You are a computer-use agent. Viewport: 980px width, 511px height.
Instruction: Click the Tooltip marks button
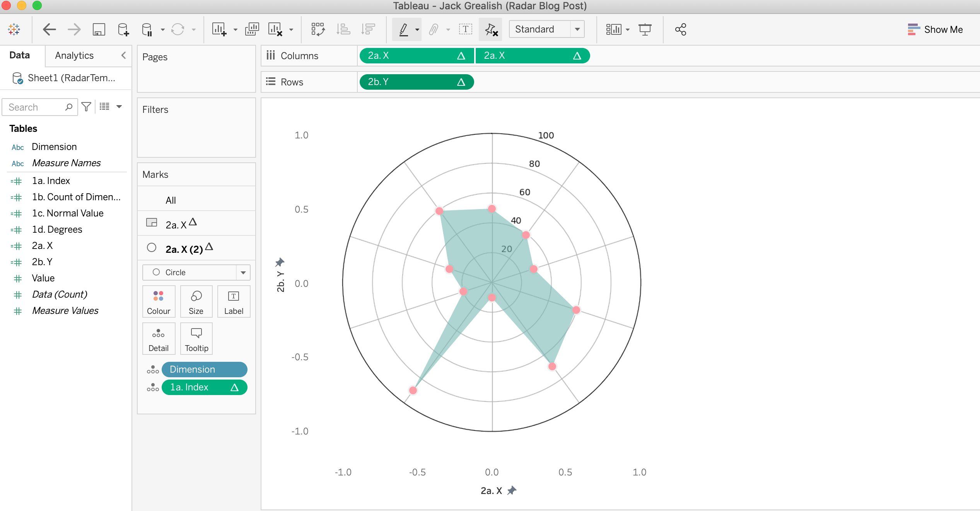pyautogui.click(x=196, y=339)
